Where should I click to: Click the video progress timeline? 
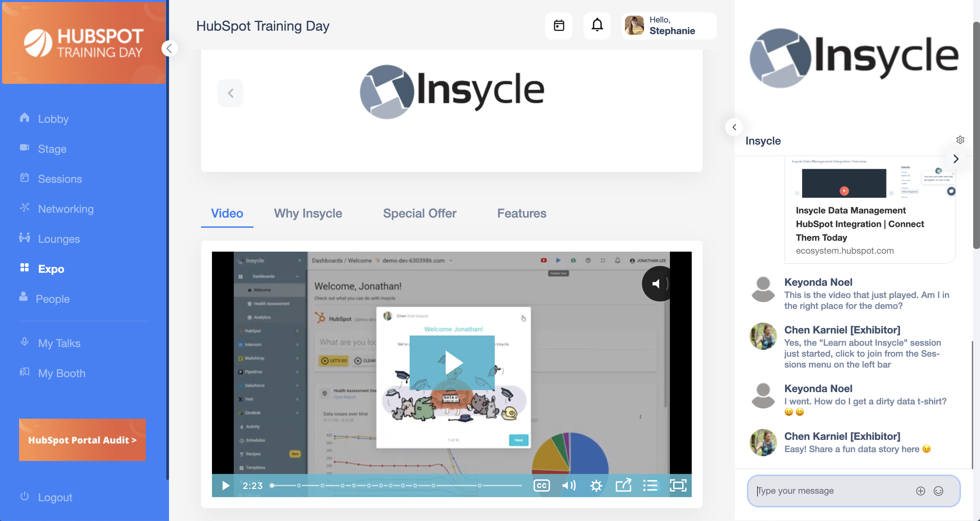pos(396,485)
